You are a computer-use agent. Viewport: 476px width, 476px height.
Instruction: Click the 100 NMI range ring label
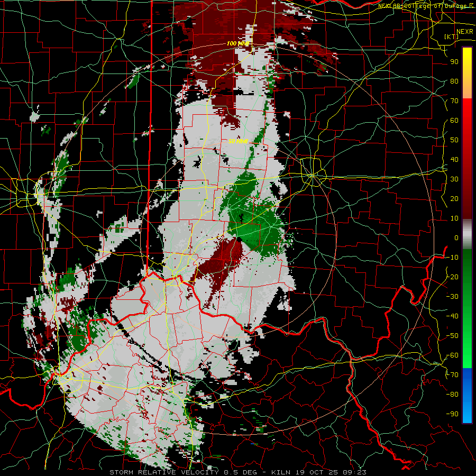[x=238, y=44]
